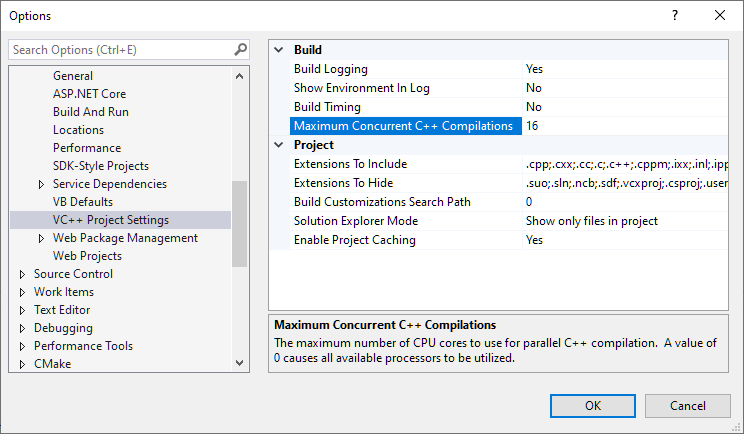This screenshot has width=744, height=434.
Task: Select SDK-Style Projects in the tree
Action: tap(100, 166)
